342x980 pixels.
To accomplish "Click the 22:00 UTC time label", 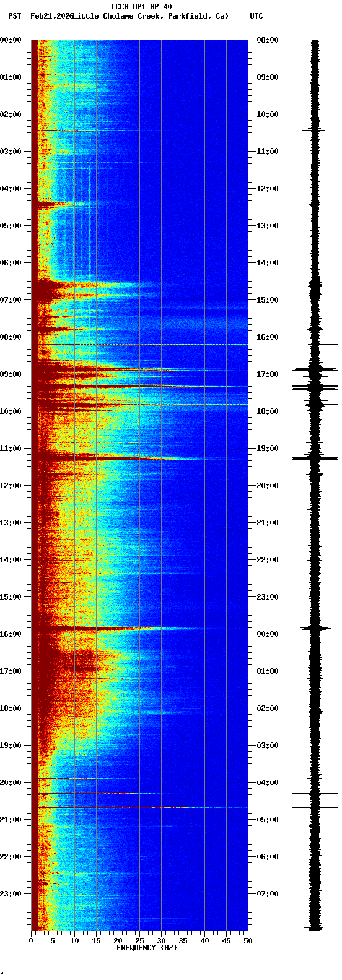I will point(268,560).
